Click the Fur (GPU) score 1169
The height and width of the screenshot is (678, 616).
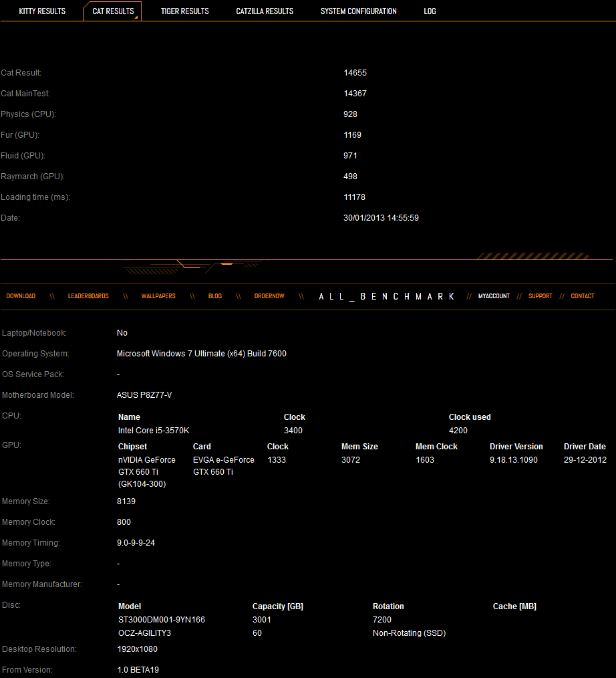pyautogui.click(x=353, y=135)
